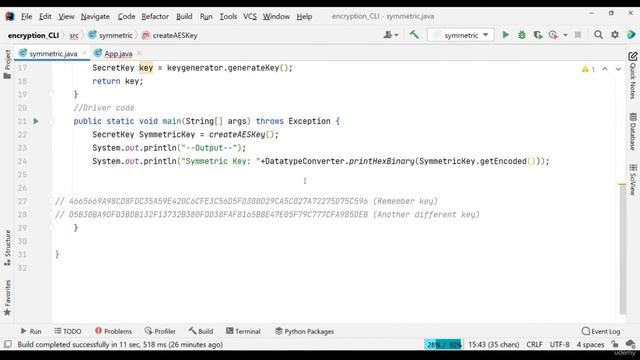Click the memory indicator in status bar
Viewport: 640px width, 360px height.
tap(443, 344)
